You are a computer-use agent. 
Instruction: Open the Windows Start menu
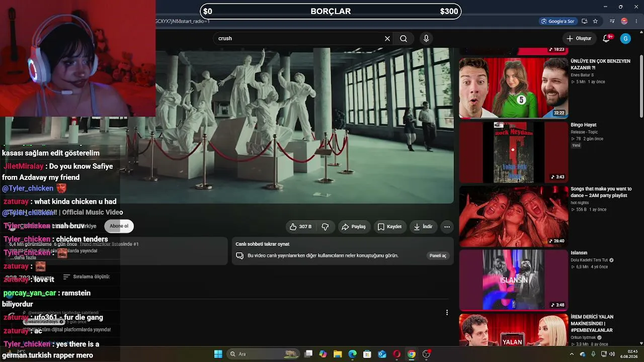(x=218, y=354)
